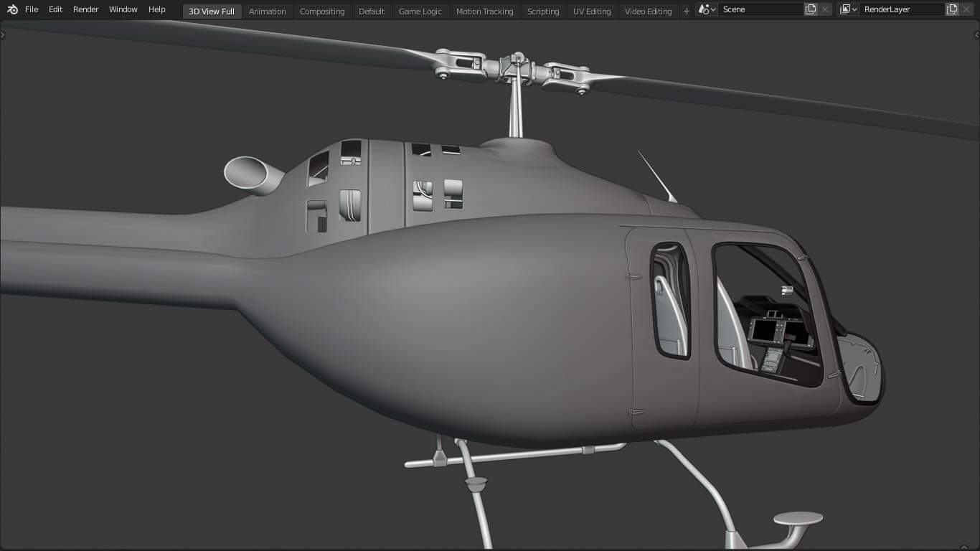Image resolution: width=980 pixels, height=551 pixels.
Task: Edit the Scene name field
Action: [x=760, y=9]
